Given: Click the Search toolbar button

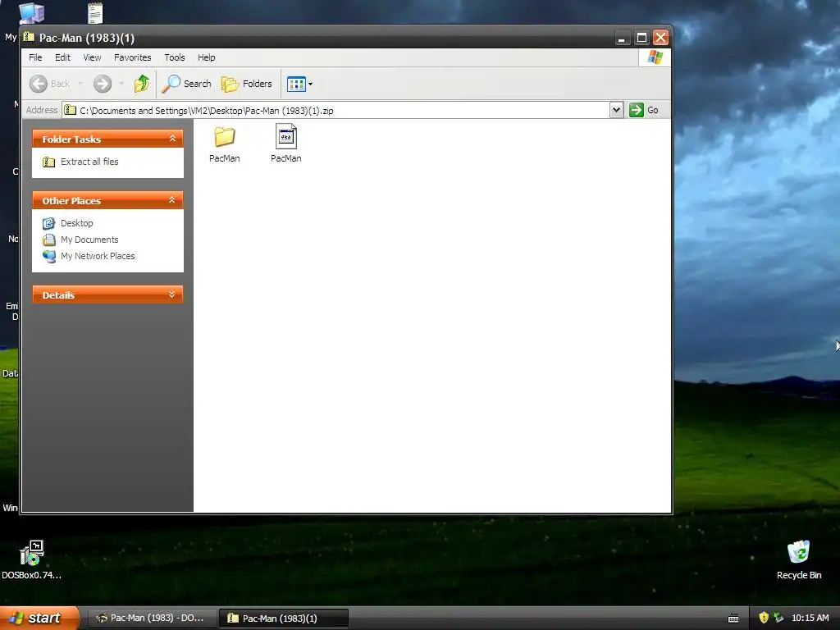Looking at the screenshot, I should tap(187, 84).
